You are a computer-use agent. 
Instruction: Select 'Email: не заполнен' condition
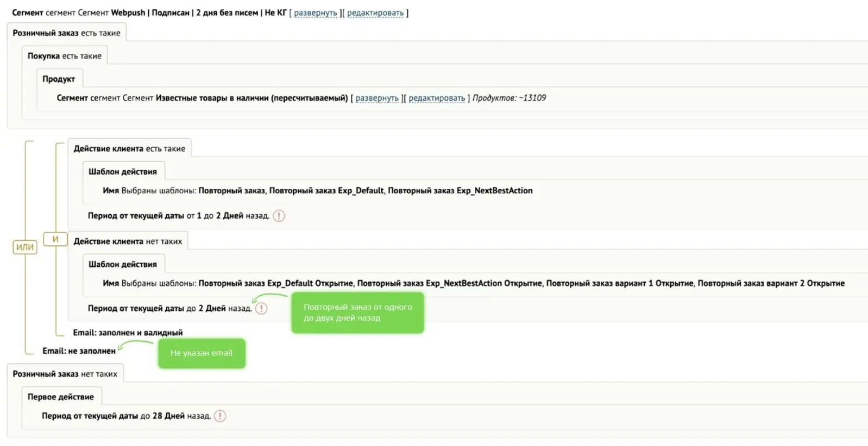tap(79, 351)
